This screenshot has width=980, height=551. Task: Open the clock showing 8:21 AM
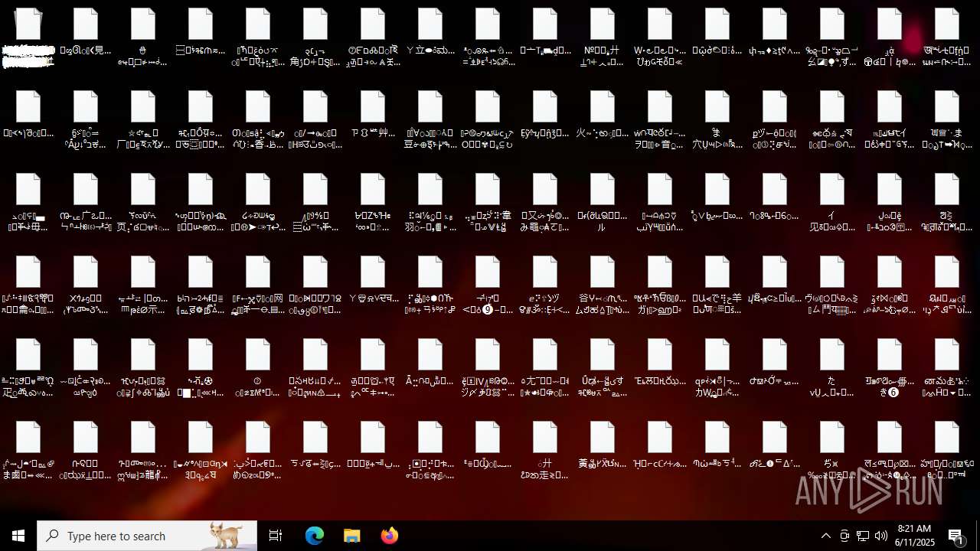coord(914,536)
